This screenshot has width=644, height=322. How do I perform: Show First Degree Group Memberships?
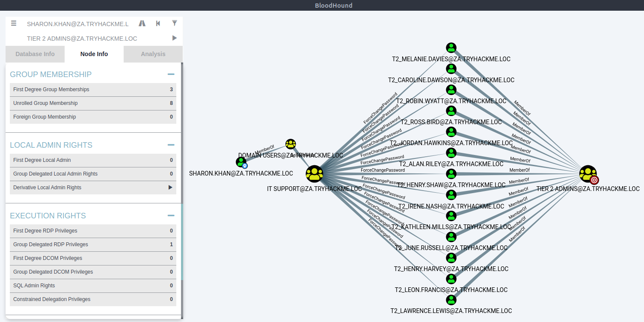(x=93, y=89)
